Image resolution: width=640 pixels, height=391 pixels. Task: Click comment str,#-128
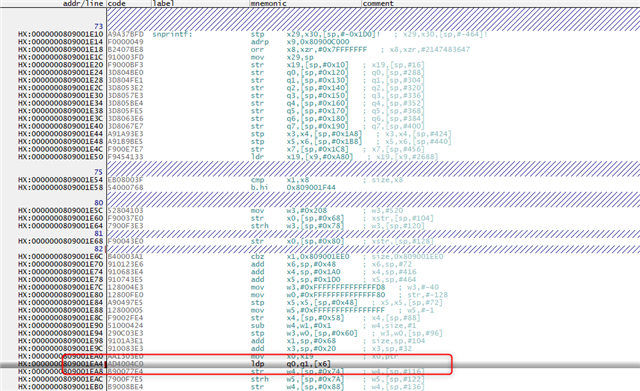(x=427, y=295)
